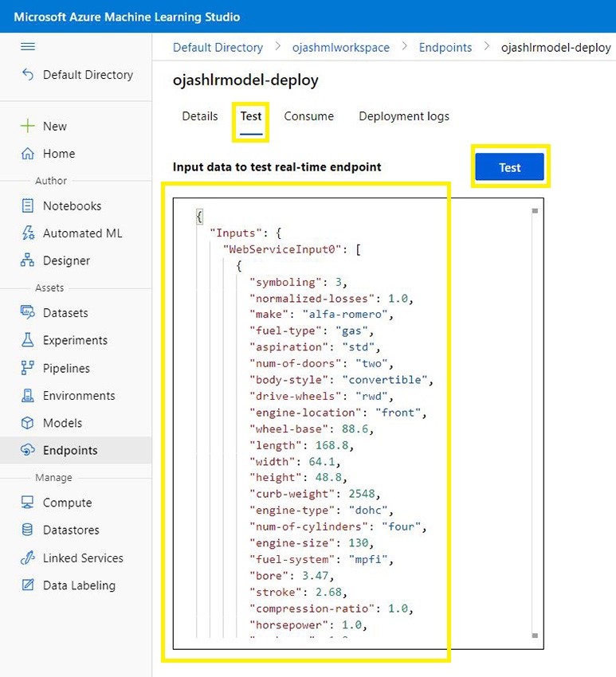Viewport: 616px width, 677px height.
Task: Click the Models cube icon
Action: (28, 423)
